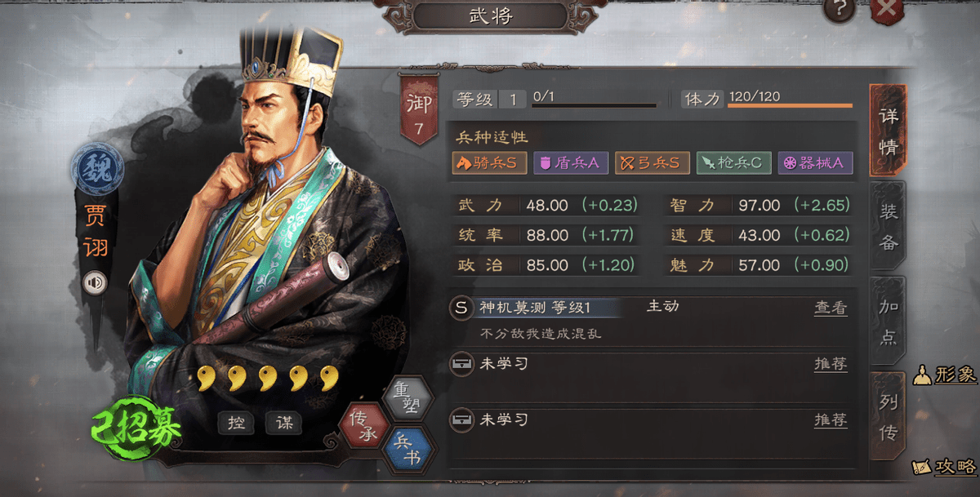Click 推荐 for the second unlearned skill
This screenshot has height=497, width=980.
pos(831,420)
